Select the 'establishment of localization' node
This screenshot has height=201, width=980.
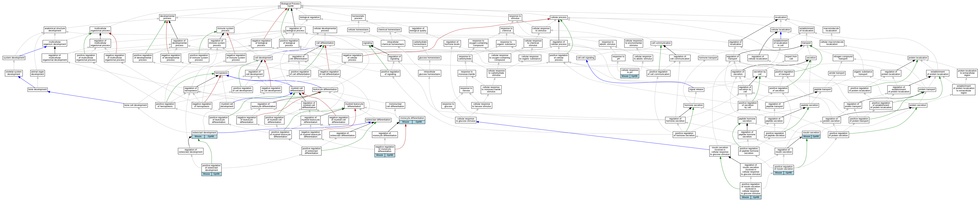[x=807, y=30]
